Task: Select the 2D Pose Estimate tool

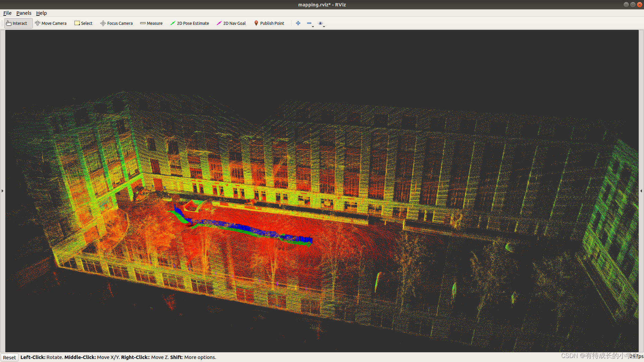Action: point(190,23)
